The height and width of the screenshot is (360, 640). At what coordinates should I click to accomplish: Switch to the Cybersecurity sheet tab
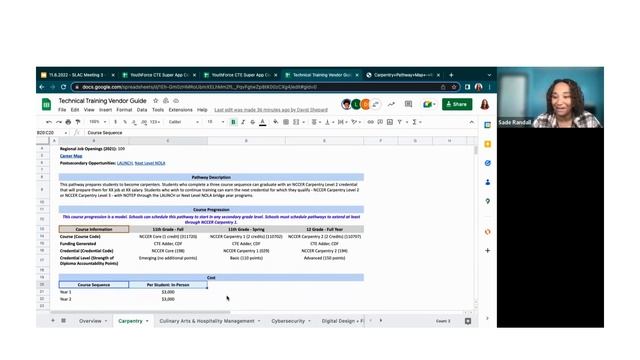pyautogui.click(x=288, y=321)
